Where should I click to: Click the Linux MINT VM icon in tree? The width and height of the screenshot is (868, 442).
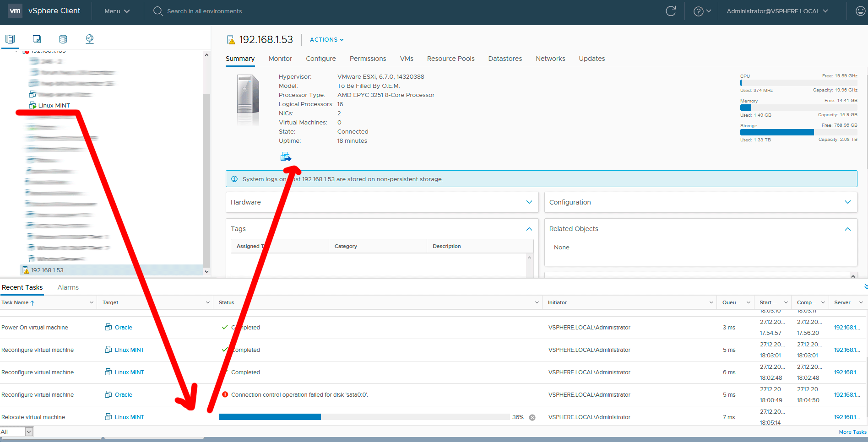(x=33, y=105)
